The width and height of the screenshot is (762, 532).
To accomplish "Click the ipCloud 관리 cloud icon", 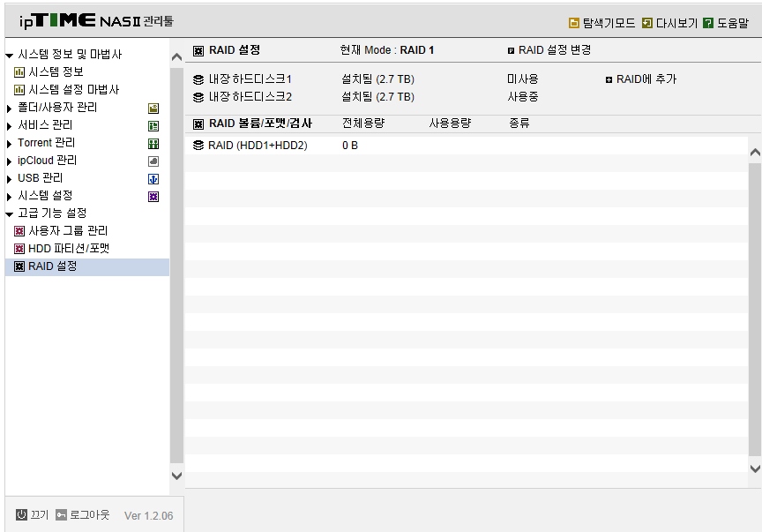I will pyautogui.click(x=153, y=161).
